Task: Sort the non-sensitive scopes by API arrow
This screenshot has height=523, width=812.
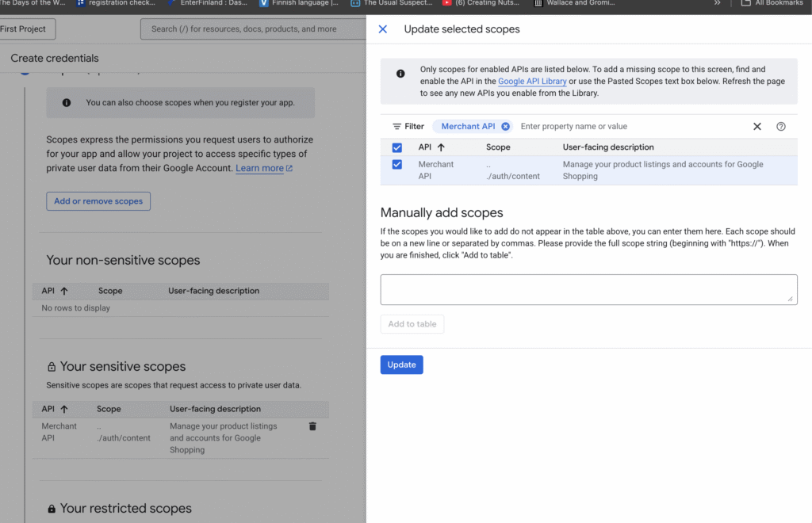Action: pos(64,291)
